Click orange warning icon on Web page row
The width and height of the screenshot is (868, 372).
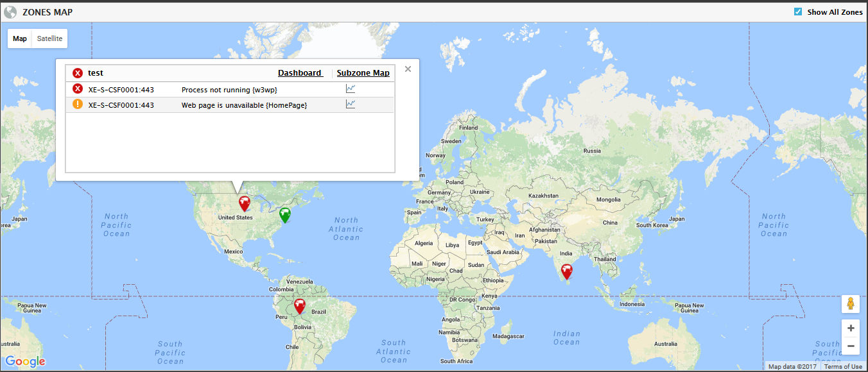pyautogui.click(x=78, y=105)
